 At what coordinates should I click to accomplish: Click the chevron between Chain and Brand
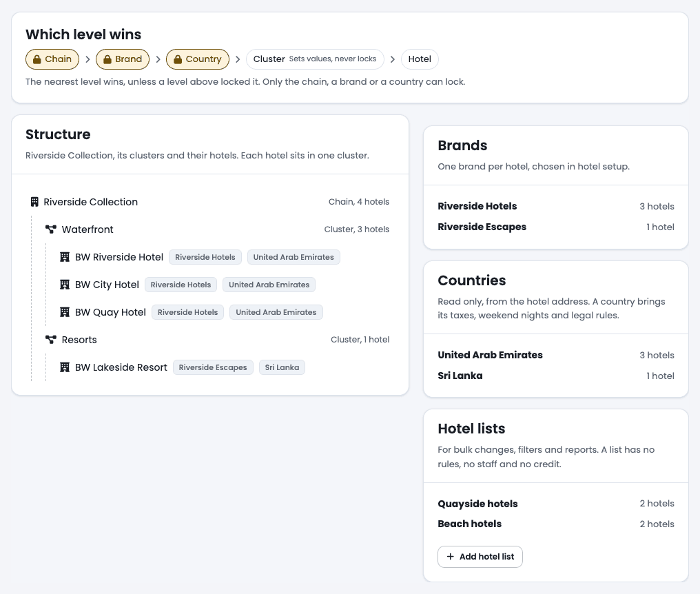click(87, 59)
